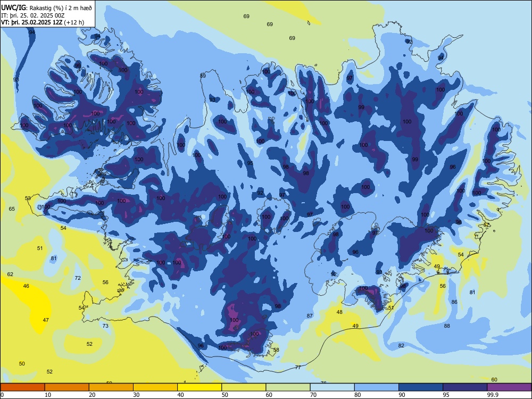Screen dimensions: 532x399
Task: Pick the pale yellow 50–60 legend swatch
Action: coord(244,387)
